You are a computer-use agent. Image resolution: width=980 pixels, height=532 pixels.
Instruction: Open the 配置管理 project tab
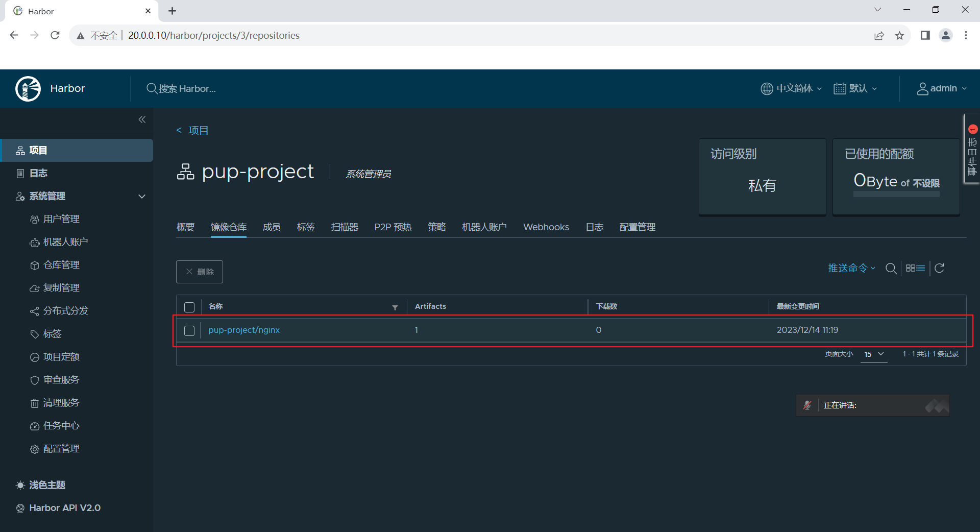point(638,227)
